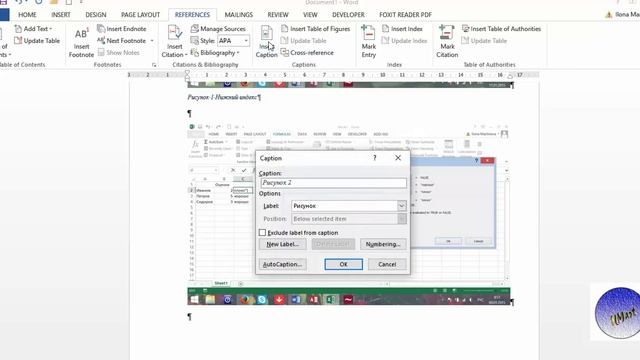Confirm the Caption dialog with OK
Screen dimensions: 640x360
[x=343, y=264]
